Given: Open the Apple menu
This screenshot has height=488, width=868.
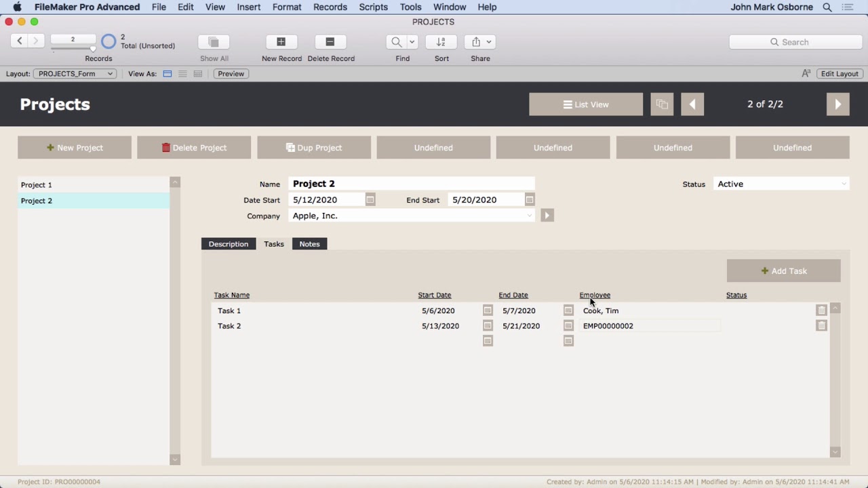Looking at the screenshot, I should coord(17,7).
